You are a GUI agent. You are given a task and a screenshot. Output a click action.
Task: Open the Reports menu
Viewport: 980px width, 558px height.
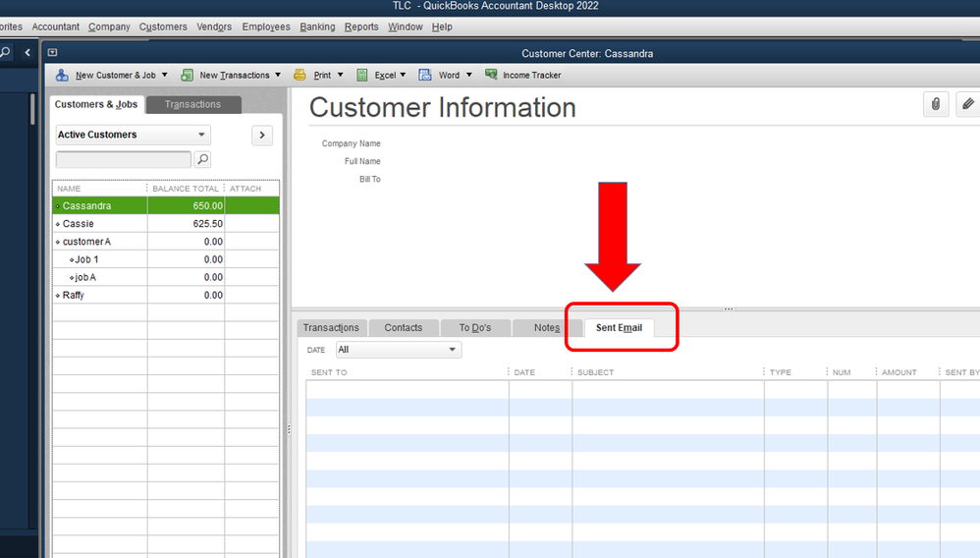(361, 27)
